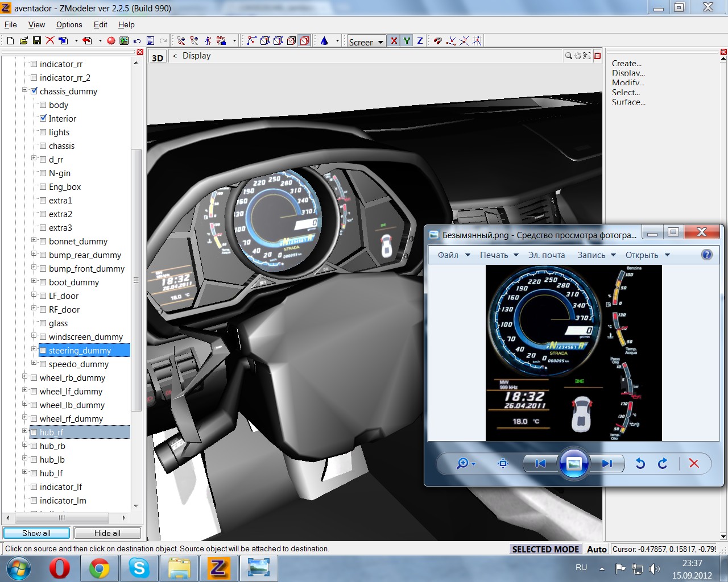Toggle the X axis constraint
The image size is (728, 582).
click(394, 40)
